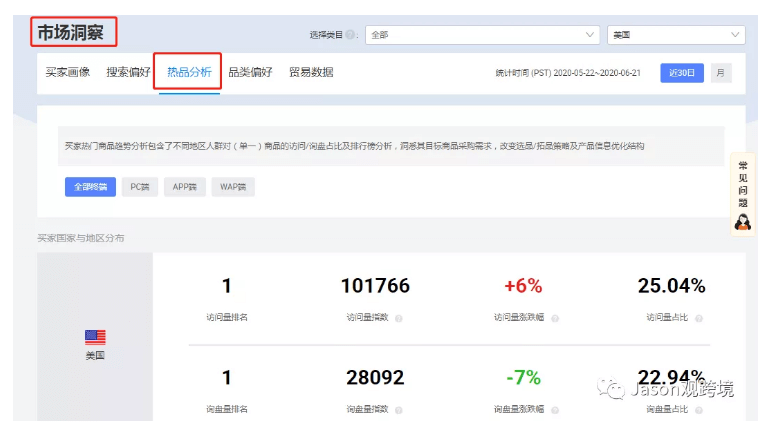Image resolution: width=767 pixels, height=436 pixels.
Task: Switch to the APP端 terminal filter
Action: (184, 187)
